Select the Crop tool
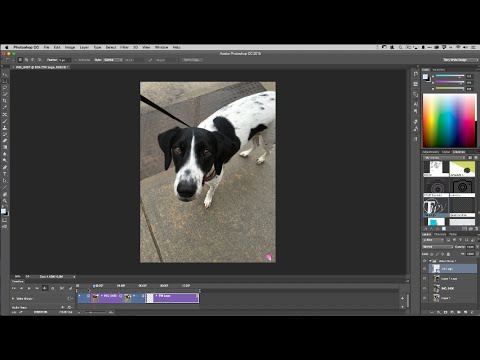 pos(5,101)
